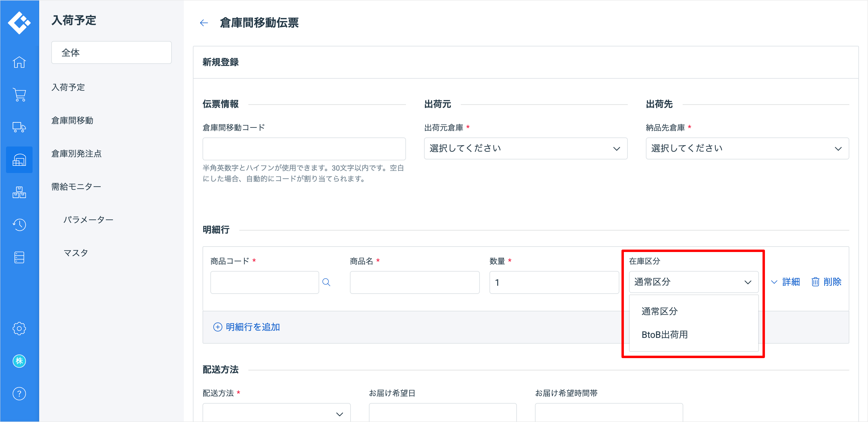The height and width of the screenshot is (422, 868).
Task: Select the warehouse sidebar icon
Action: (x=19, y=160)
